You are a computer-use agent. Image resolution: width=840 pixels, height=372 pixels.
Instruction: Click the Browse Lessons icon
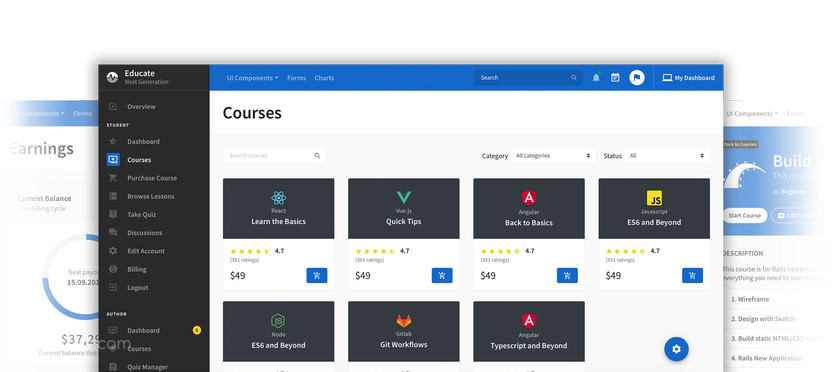click(x=113, y=196)
